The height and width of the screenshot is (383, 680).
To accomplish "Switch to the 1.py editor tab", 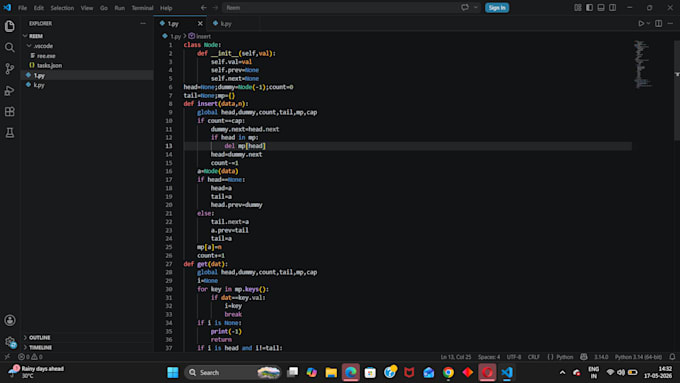I will pos(173,23).
